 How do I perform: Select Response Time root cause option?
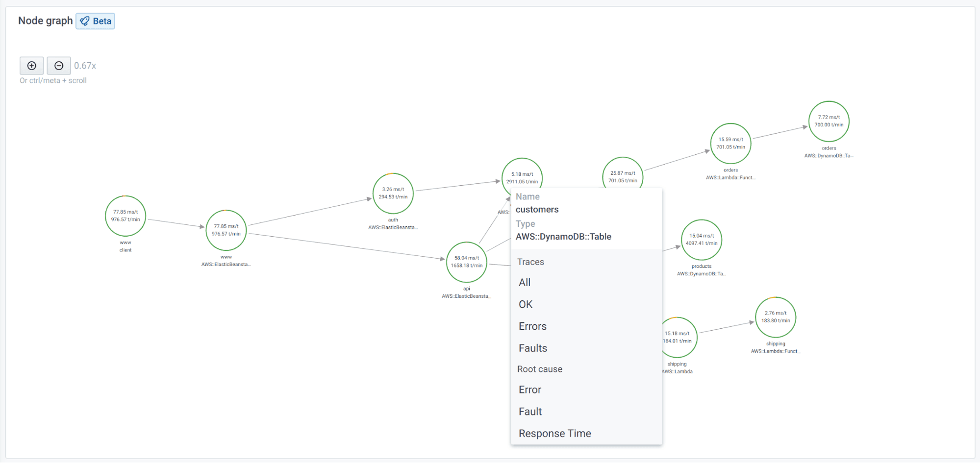pyautogui.click(x=555, y=434)
